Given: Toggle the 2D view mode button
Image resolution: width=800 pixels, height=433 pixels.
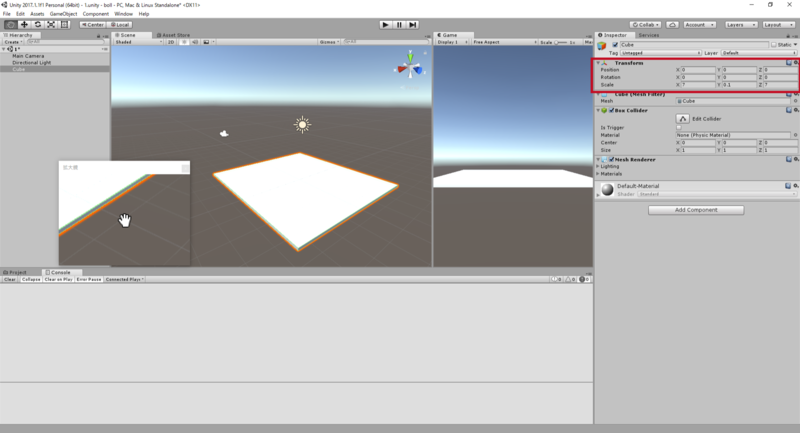Looking at the screenshot, I should [x=171, y=42].
